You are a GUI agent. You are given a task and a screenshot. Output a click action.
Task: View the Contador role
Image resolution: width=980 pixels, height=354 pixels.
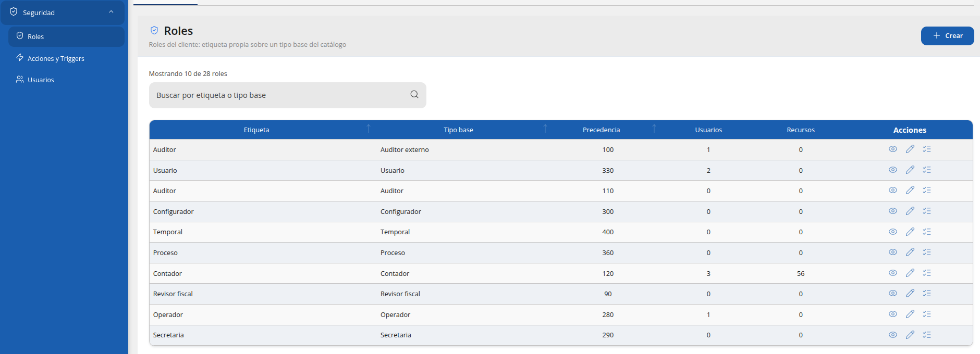893,273
